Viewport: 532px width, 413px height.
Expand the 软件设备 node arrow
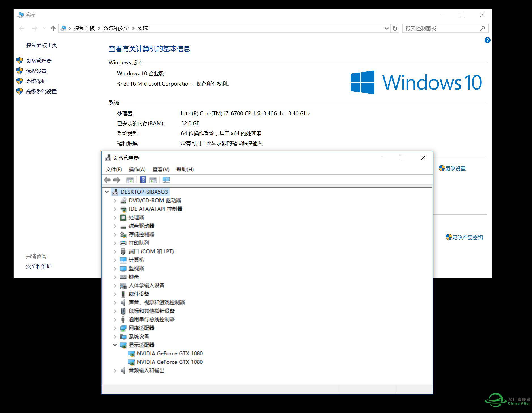pos(115,294)
